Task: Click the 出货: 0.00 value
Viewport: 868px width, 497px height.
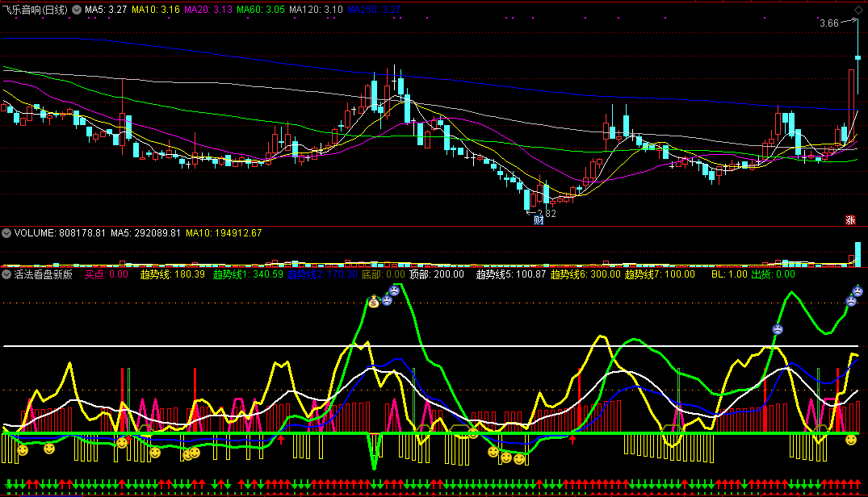Action: [x=773, y=274]
